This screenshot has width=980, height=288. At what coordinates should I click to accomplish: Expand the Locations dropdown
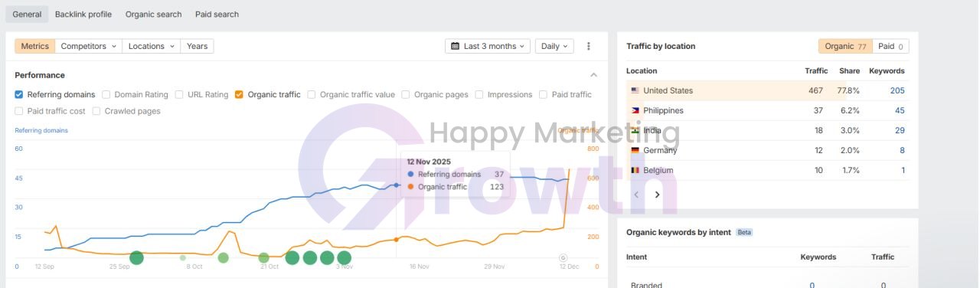[151, 46]
